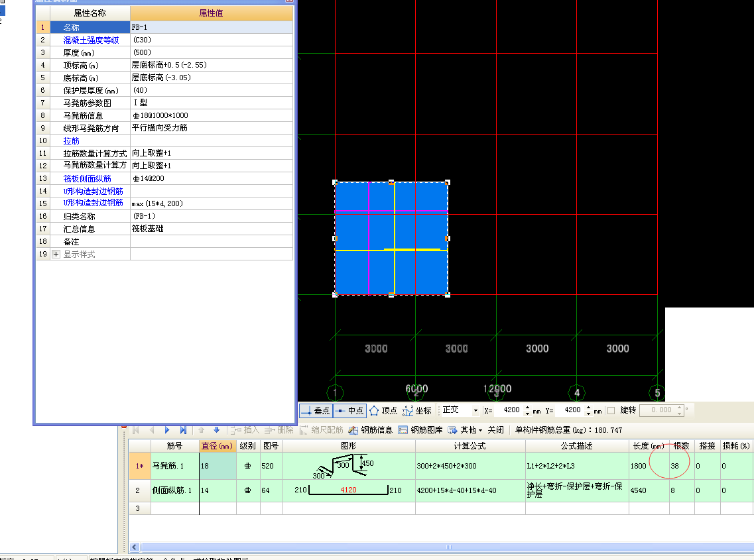Jump to last rebar record arrow
Viewport: 754px width, 560px height.
[x=183, y=429]
